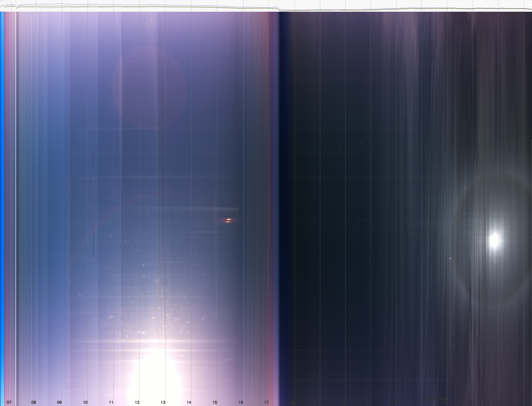This screenshot has height=406, width=532.
Task: Click the 18 hour label
Action: click(x=292, y=402)
